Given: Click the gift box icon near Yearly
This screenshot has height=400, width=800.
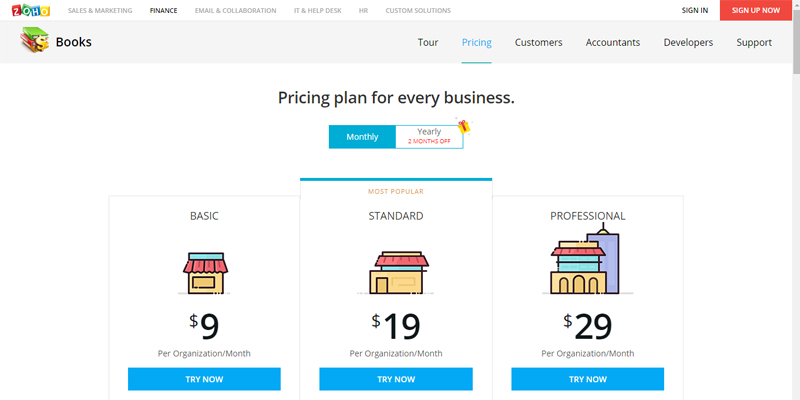Looking at the screenshot, I should [463, 126].
